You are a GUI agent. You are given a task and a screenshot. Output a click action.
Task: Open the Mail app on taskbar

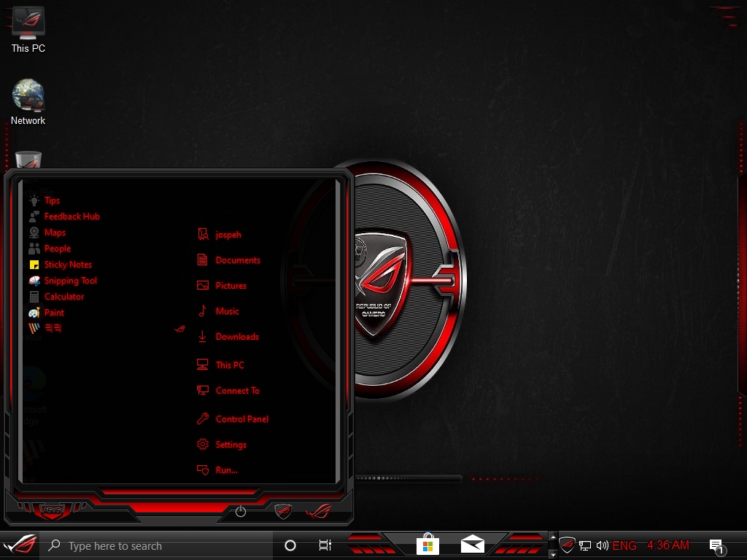pyautogui.click(x=473, y=544)
